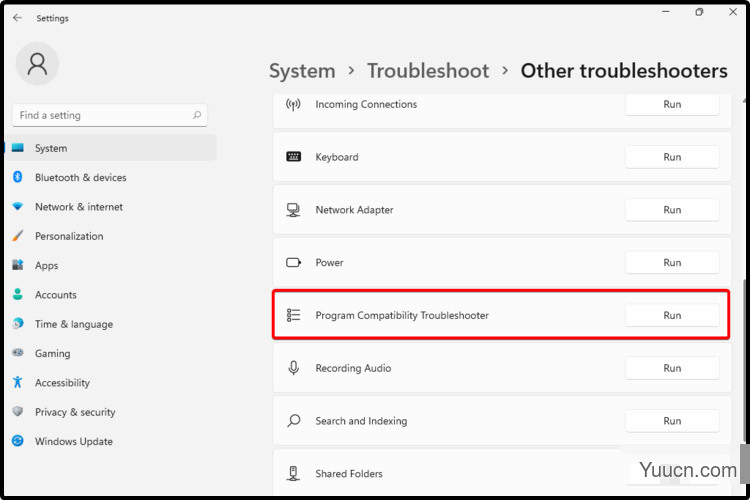Click the Other troubleshooters heading

[x=624, y=71]
